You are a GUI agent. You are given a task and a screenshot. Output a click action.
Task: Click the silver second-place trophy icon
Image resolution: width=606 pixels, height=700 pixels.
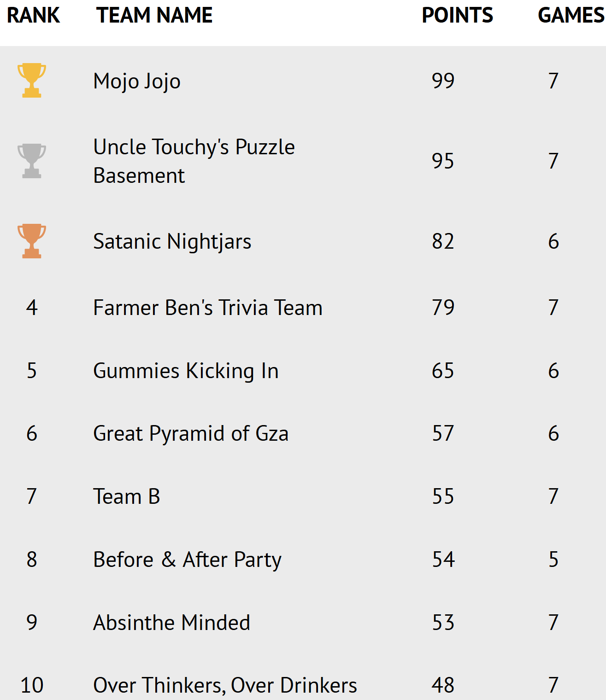tap(31, 161)
